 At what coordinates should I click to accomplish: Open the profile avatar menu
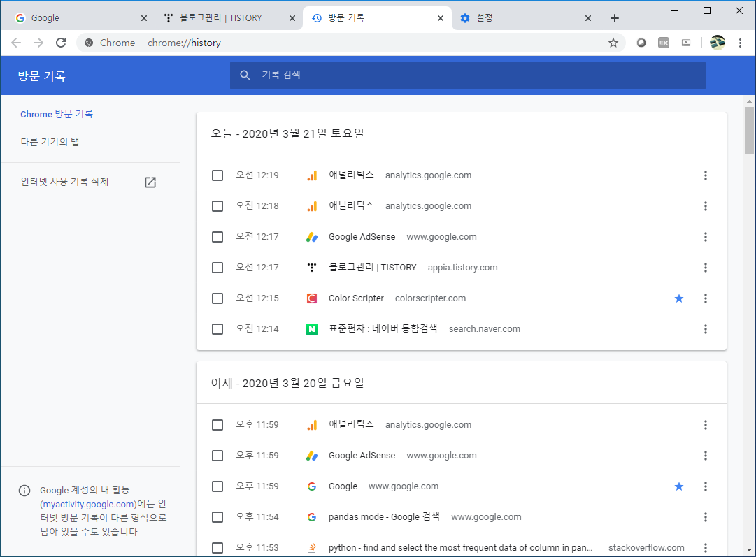coord(718,43)
